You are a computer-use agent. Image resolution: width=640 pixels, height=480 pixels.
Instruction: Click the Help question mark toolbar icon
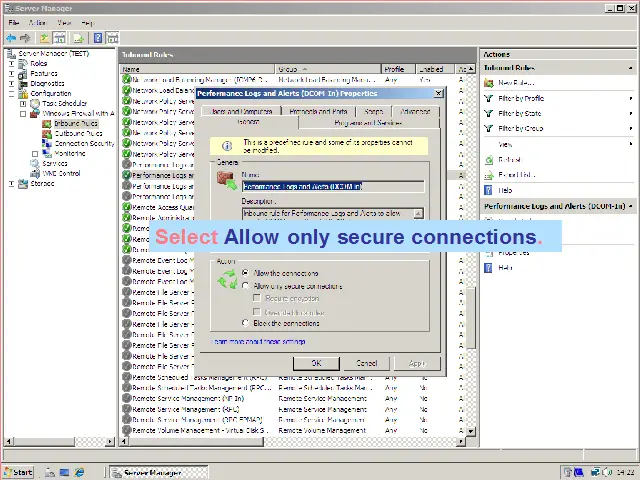(x=98, y=38)
